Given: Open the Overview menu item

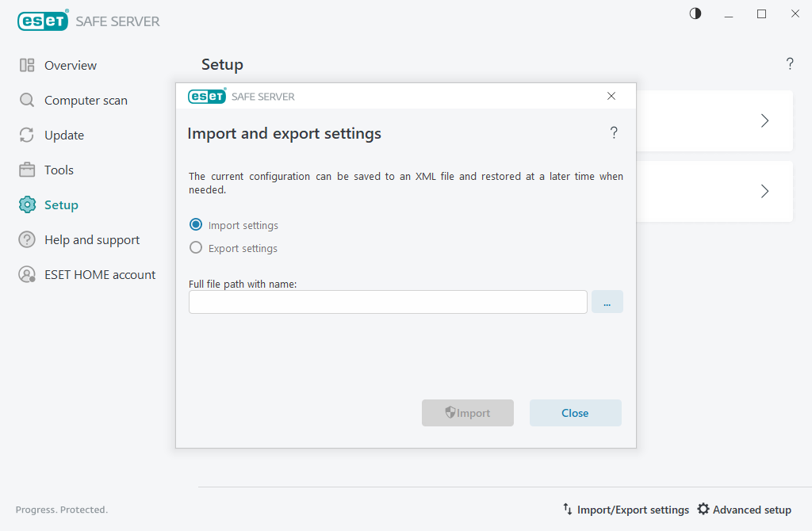Looking at the screenshot, I should [x=71, y=65].
